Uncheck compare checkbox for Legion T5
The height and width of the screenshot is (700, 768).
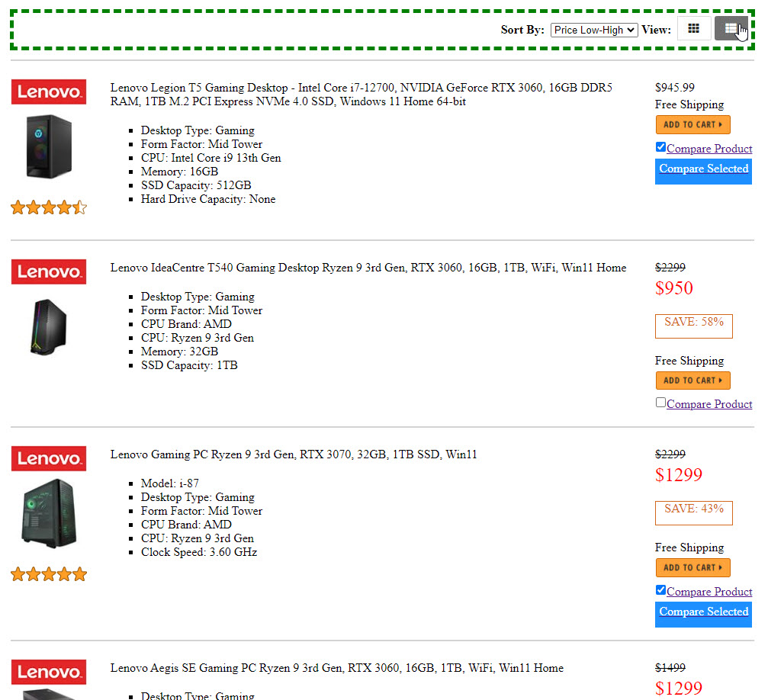click(660, 147)
